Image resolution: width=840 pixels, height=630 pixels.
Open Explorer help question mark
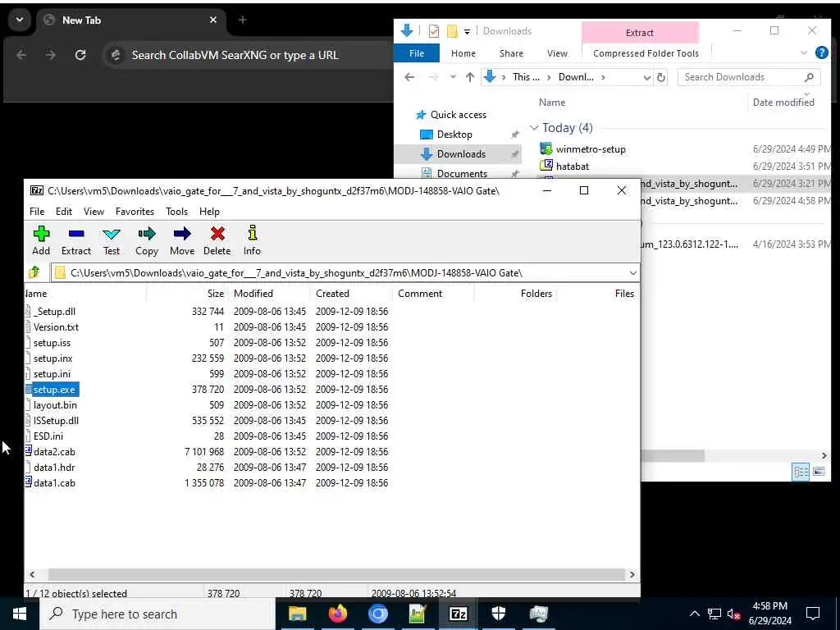point(821,52)
